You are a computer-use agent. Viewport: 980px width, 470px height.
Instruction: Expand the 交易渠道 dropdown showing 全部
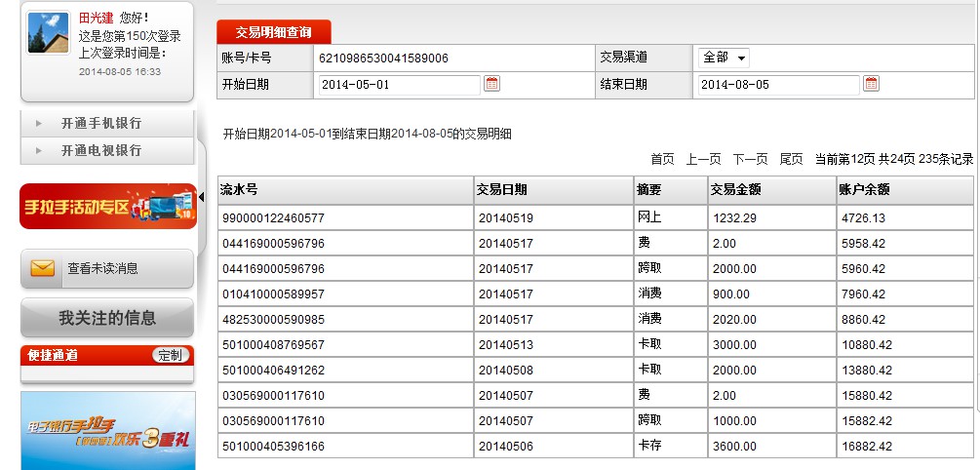(723, 58)
